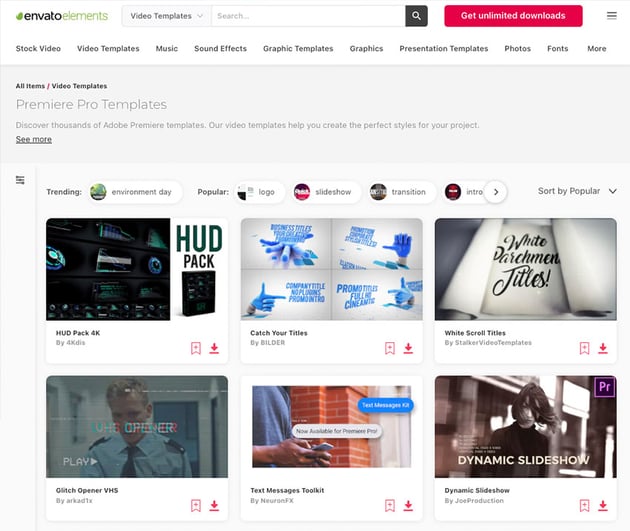This screenshot has height=531, width=630.
Task: Bookmark the Catch Your Titles item
Action: 390,348
